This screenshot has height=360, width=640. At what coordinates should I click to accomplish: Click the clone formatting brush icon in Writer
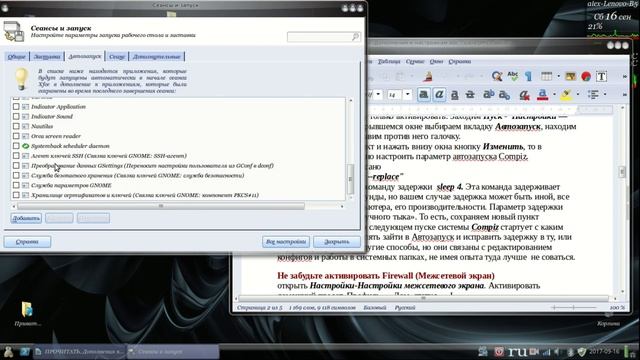click(x=428, y=76)
